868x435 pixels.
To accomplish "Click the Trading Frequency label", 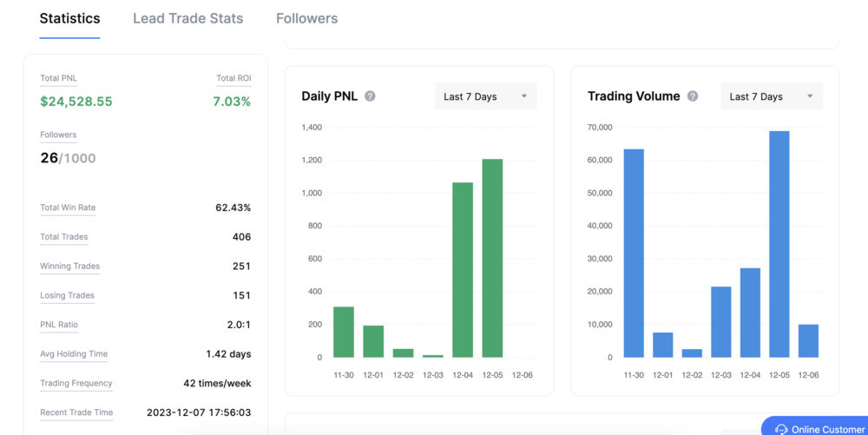I will pos(76,383).
